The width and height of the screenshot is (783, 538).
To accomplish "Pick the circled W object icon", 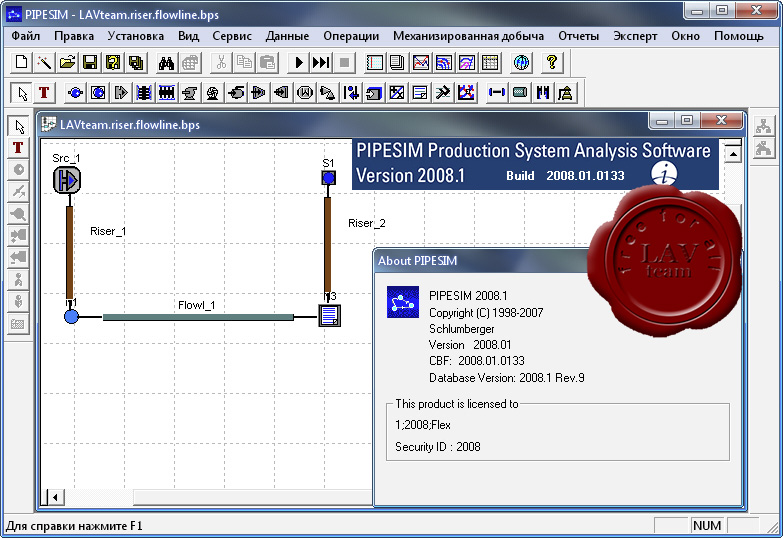I will [305, 93].
